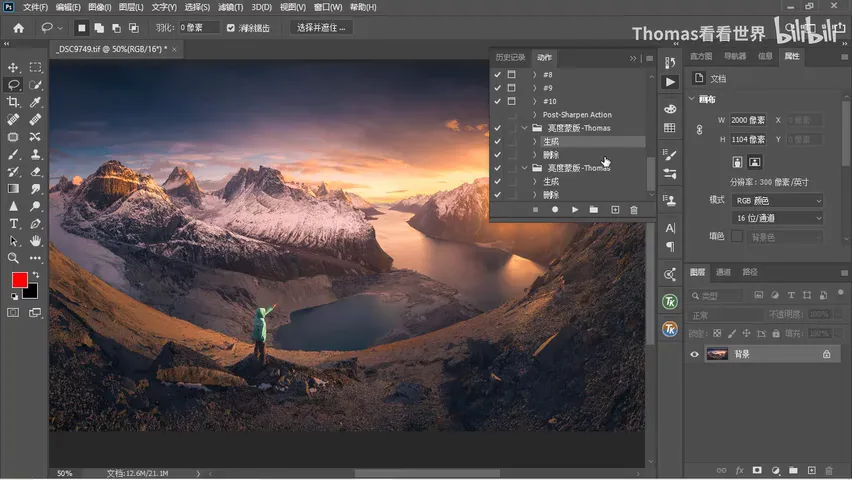This screenshot has height=480, width=852.
Task: Toggle the 消除锯齿 anti-alias checkbox
Action: [x=231, y=28]
